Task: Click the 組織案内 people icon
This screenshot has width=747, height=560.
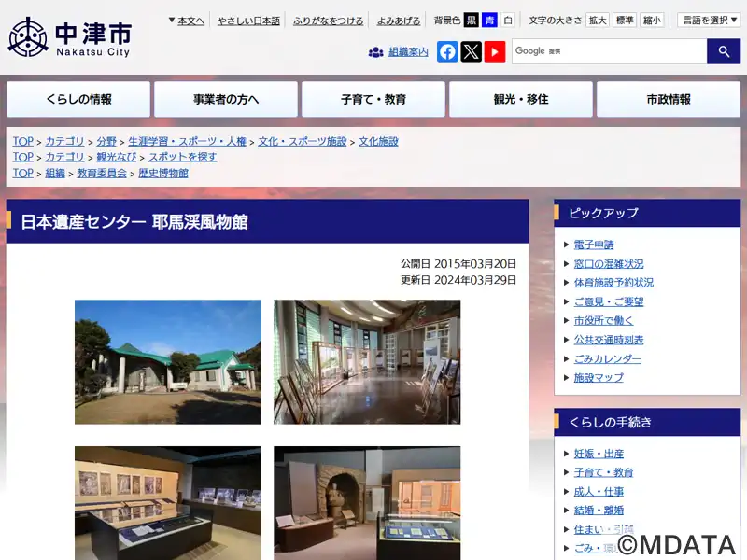Action: 376,52
